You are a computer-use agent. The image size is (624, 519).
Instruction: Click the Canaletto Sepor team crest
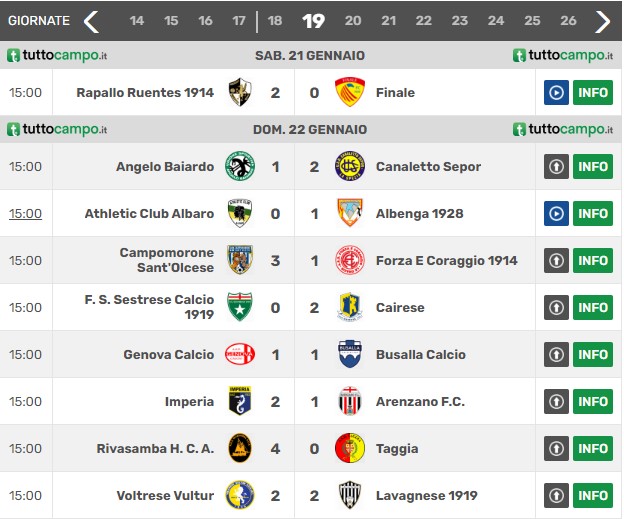pyautogui.click(x=350, y=166)
